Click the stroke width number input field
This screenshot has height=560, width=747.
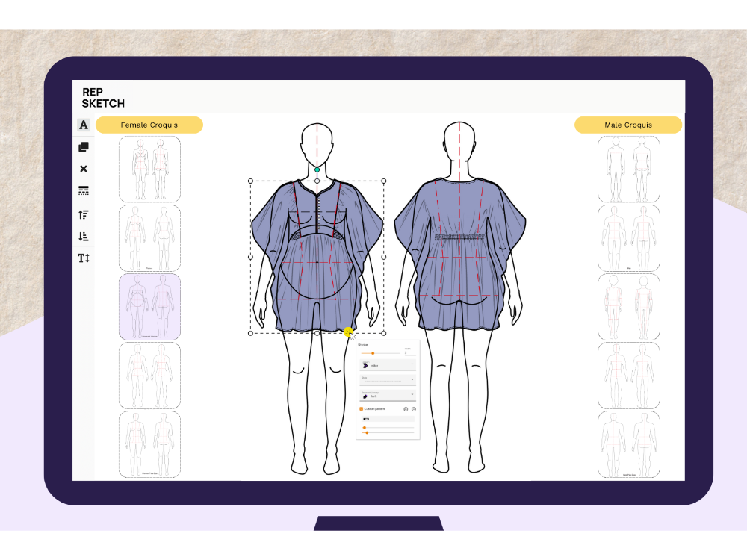point(408,352)
